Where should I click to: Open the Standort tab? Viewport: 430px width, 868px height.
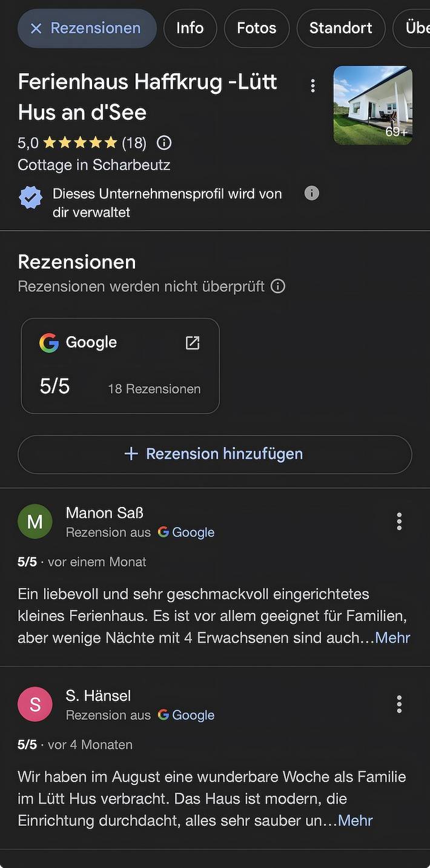pyautogui.click(x=340, y=28)
